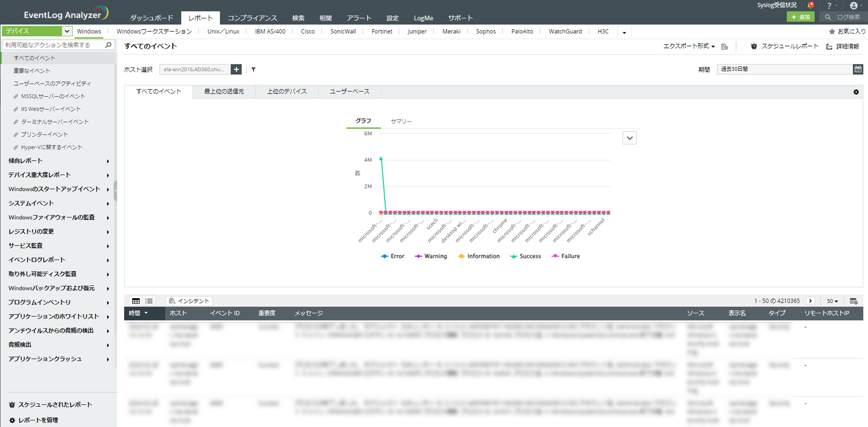Click the plus icon beside host selection
Image resolution: width=868 pixels, height=427 pixels.
tap(236, 69)
